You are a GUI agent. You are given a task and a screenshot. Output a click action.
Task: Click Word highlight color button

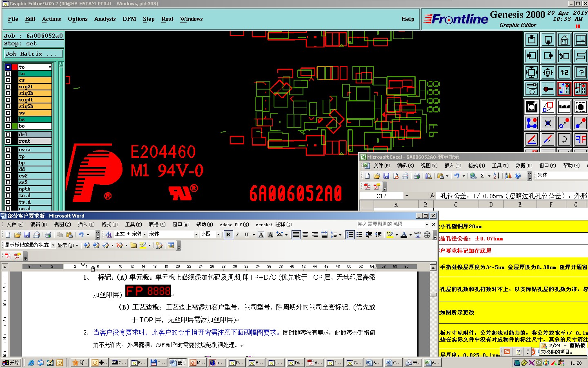click(390, 234)
